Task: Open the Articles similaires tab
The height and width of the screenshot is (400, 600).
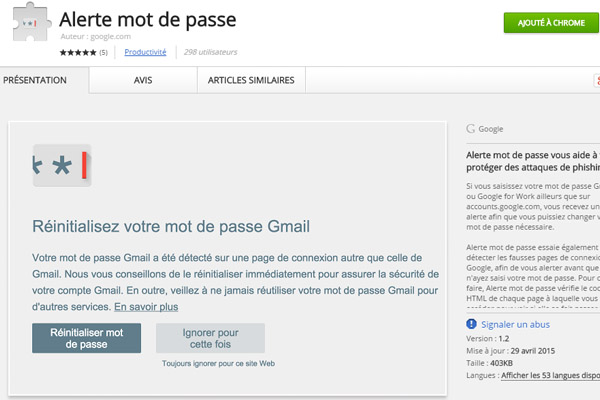Action: click(251, 80)
